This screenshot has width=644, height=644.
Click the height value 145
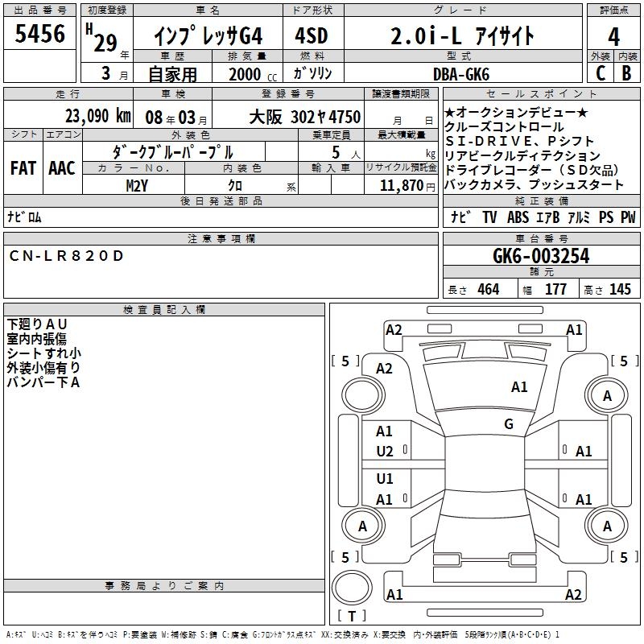[620, 289]
